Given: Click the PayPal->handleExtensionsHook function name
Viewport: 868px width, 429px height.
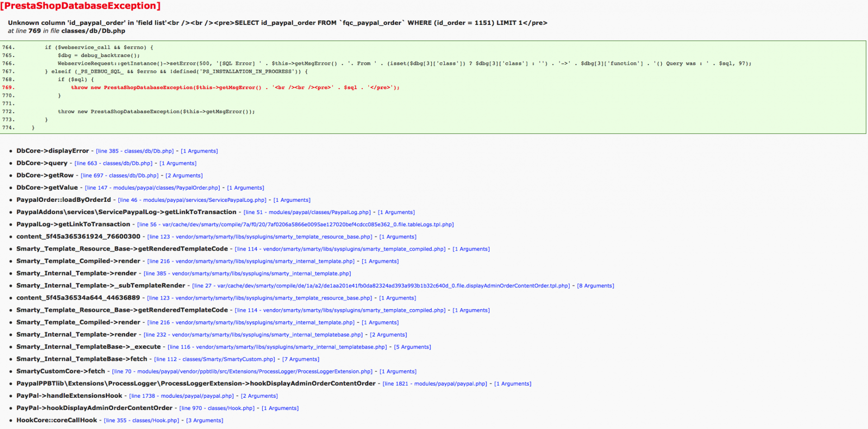Looking at the screenshot, I should click(69, 396).
